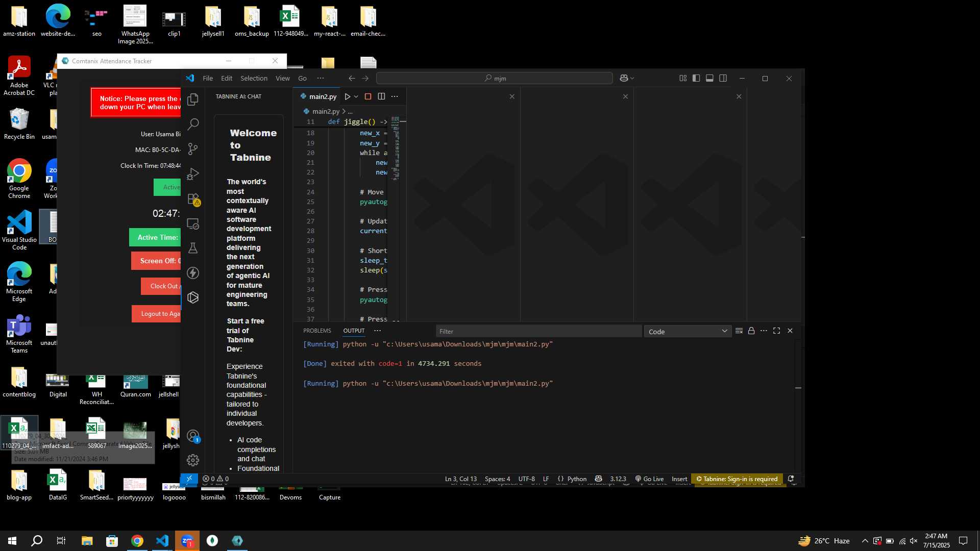This screenshot has height=551, width=980.
Task: Select the main2.py editor tab
Action: coord(318,96)
